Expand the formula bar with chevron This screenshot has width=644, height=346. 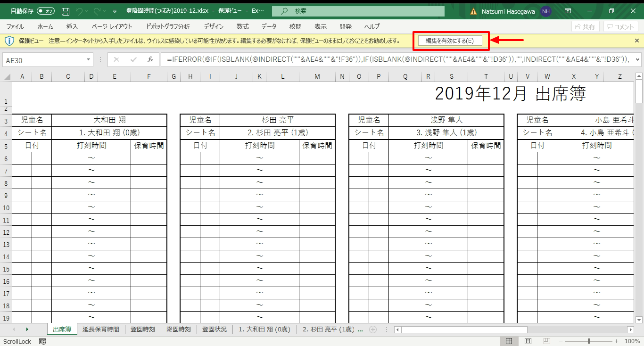pos(638,60)
